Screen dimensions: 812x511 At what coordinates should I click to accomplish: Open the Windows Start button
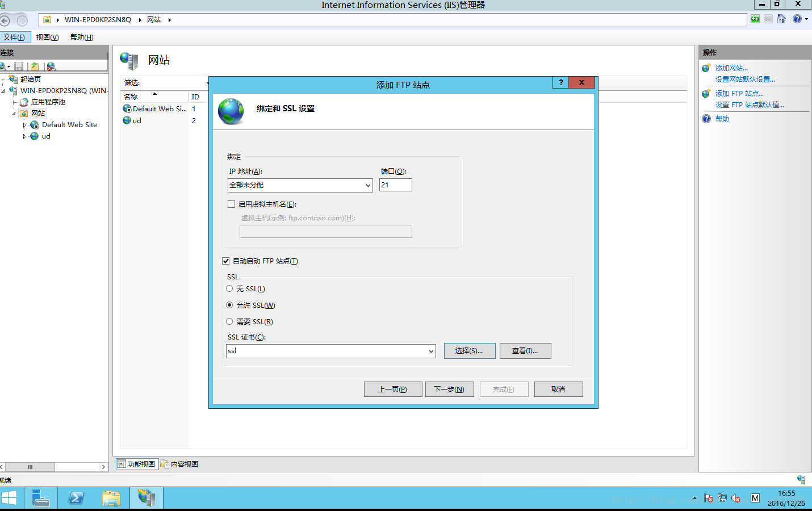pyautogui.click(x=9, y=499)
